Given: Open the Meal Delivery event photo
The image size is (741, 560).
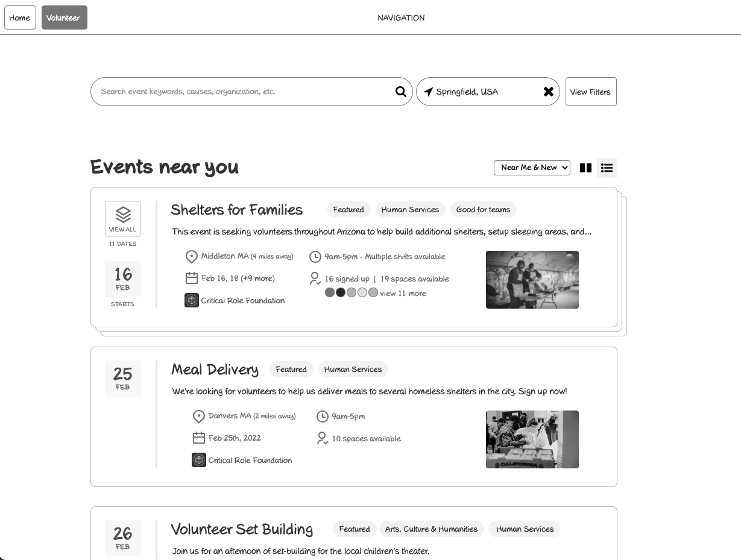Looking at the screenshot, I should point(532,439).
